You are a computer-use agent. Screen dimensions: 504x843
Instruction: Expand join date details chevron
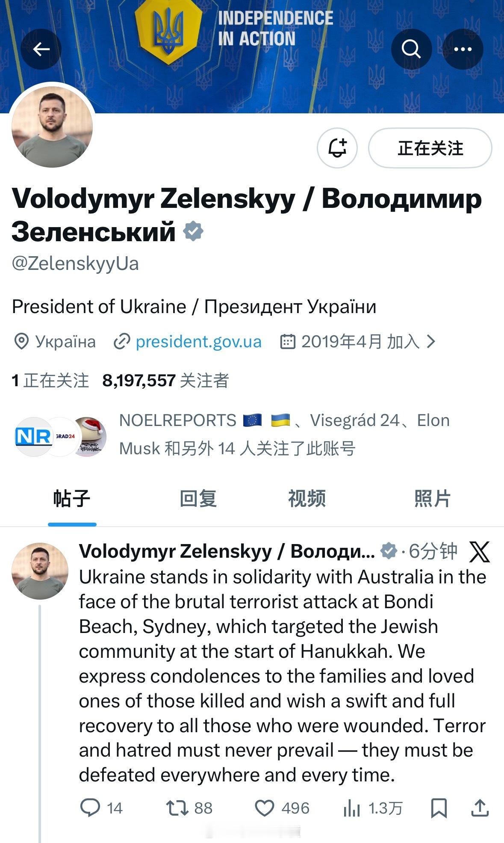point(431,341)
